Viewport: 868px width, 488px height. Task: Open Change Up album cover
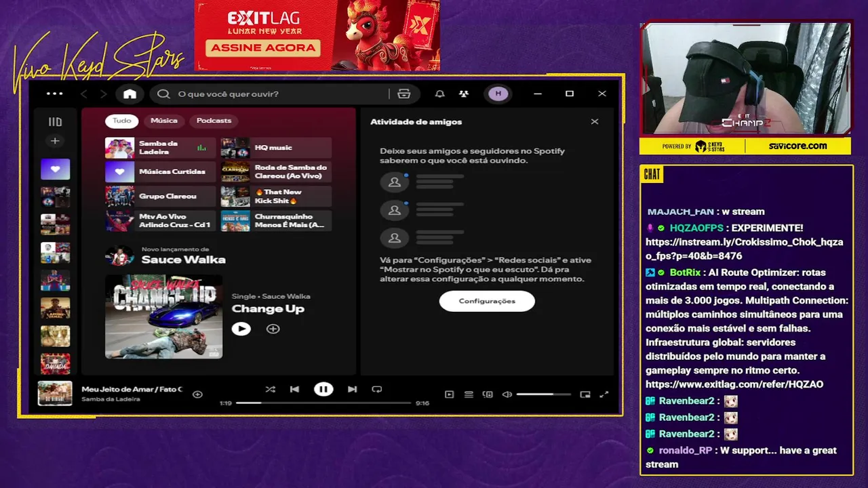tap(163, 317)
